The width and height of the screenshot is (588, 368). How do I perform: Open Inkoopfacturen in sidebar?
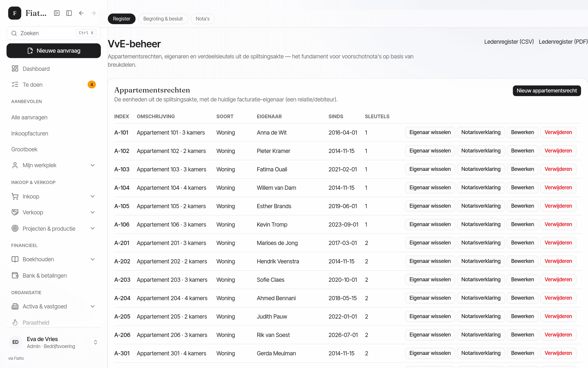pos(30,133)
